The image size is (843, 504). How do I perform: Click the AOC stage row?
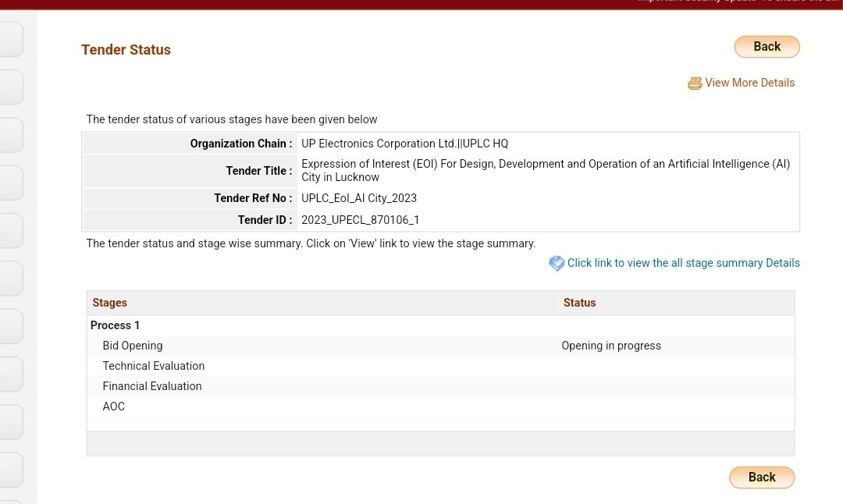click(440, 406)
